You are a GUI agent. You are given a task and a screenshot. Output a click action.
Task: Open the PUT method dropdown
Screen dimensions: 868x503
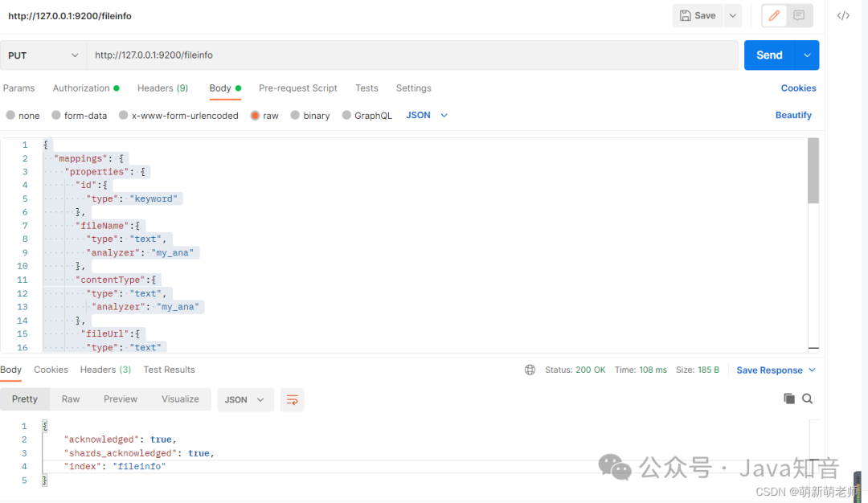click(x=43, y=55)
